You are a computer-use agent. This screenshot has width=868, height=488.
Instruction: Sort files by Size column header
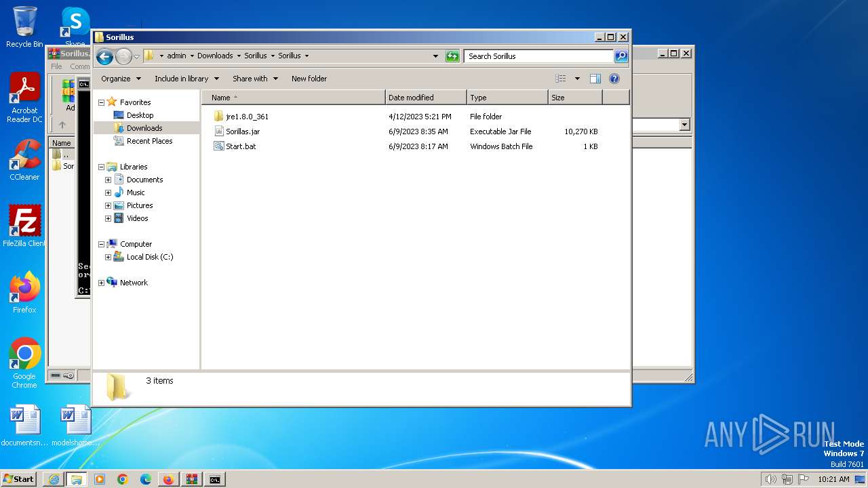pyautogui.click(x=575, y=98)
